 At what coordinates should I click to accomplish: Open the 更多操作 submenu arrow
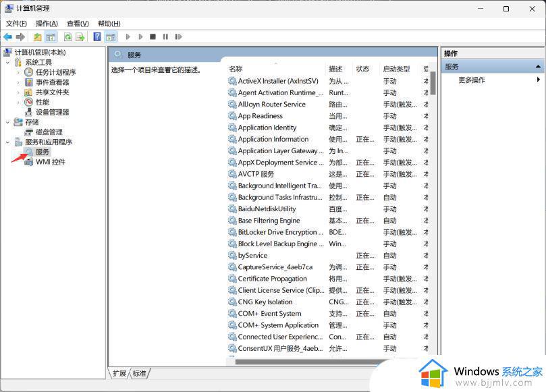pos(539,80)
